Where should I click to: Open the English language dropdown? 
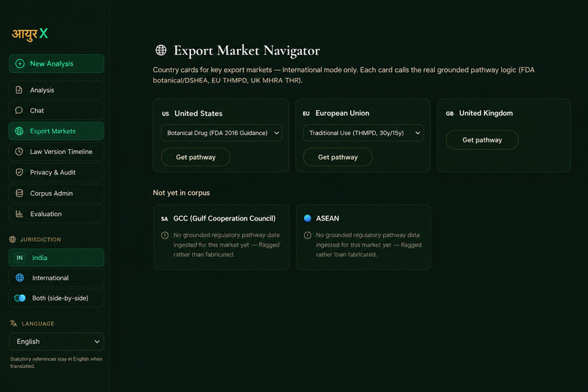57,342
